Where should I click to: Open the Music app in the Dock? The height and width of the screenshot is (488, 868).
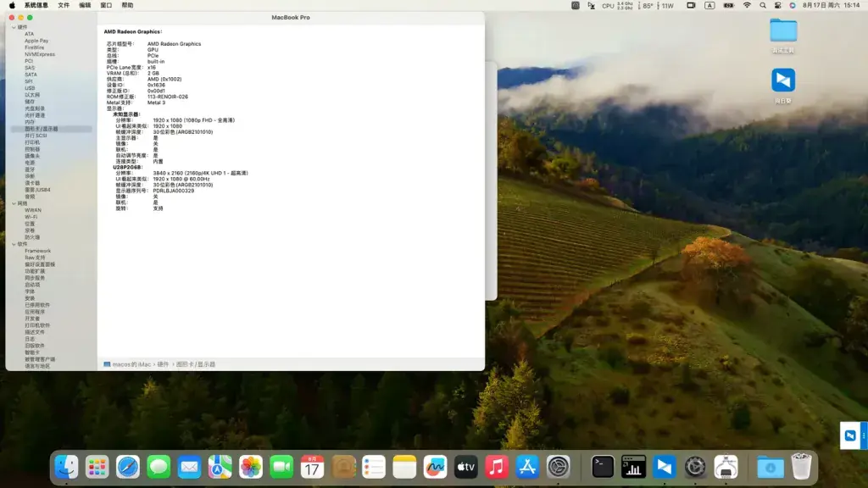click(x=497, y=467)
